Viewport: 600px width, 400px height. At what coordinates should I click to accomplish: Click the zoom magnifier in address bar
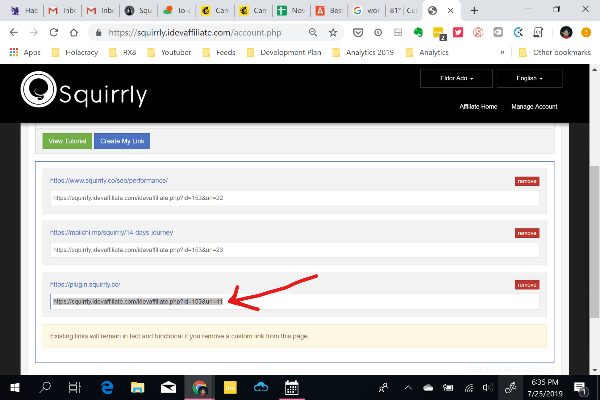(313, 33)
